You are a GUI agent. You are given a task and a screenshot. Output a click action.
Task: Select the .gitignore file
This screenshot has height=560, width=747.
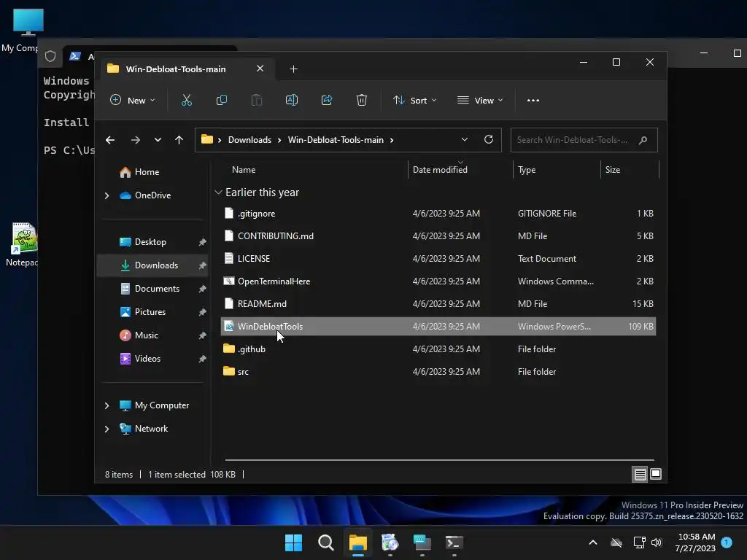click(438, 214)
